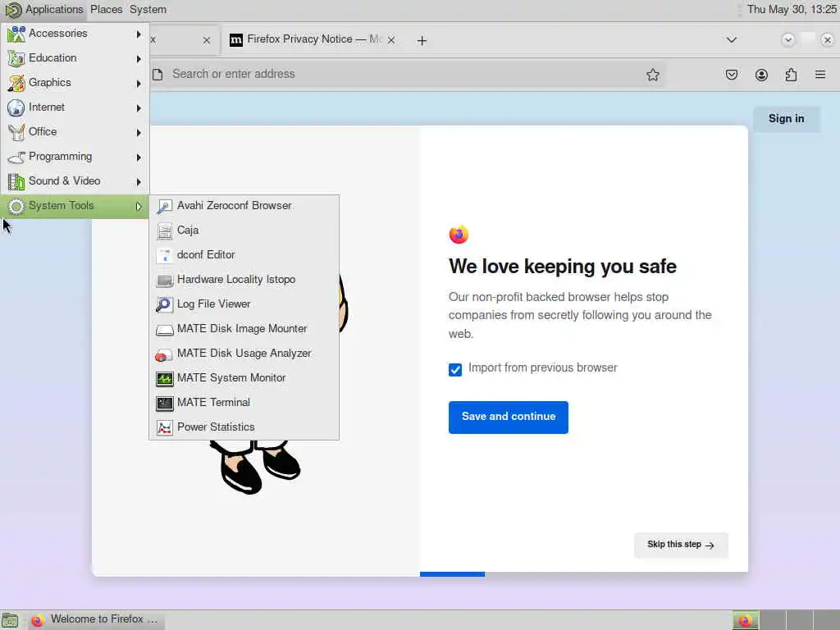Launch Hardware Locality lstopo

pos(244,280)
